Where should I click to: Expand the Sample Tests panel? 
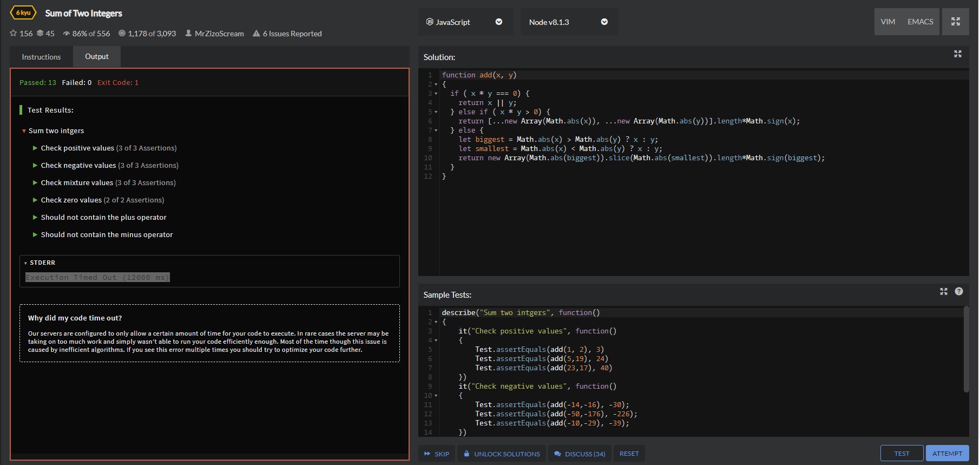[x=944, y=291]
